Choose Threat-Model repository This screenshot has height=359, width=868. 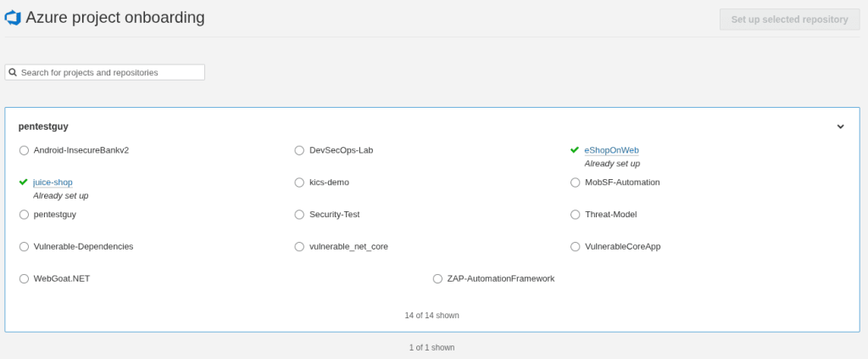click(x=576, y=215)
